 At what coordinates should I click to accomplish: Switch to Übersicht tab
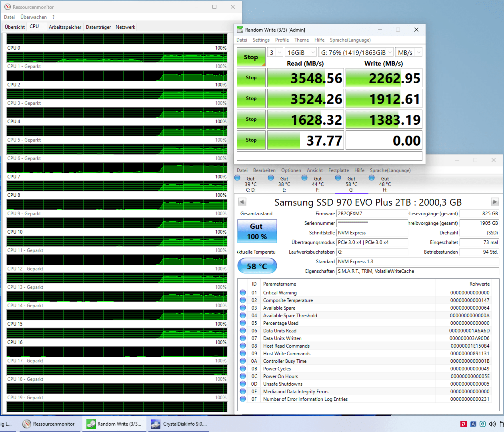15,27
